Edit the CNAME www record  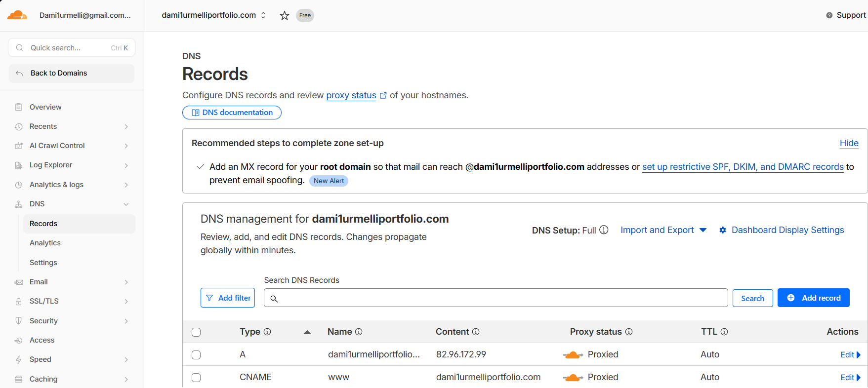[x=850, y=378]
